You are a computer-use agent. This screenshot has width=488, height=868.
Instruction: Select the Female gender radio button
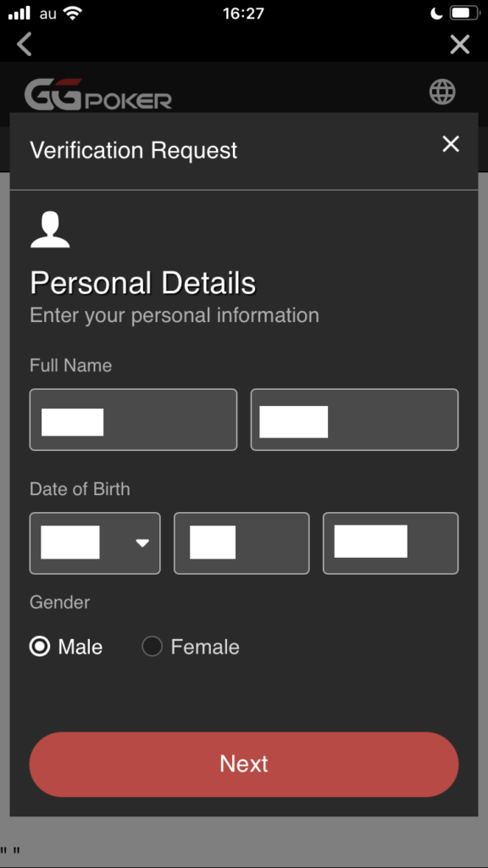coord(152,646)
